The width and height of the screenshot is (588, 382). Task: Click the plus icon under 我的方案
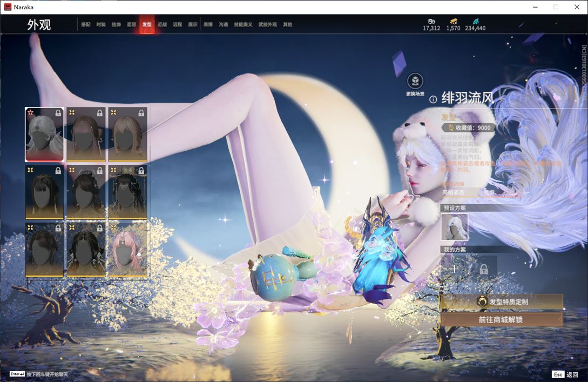pyautogui.click(x=455, y=269)
